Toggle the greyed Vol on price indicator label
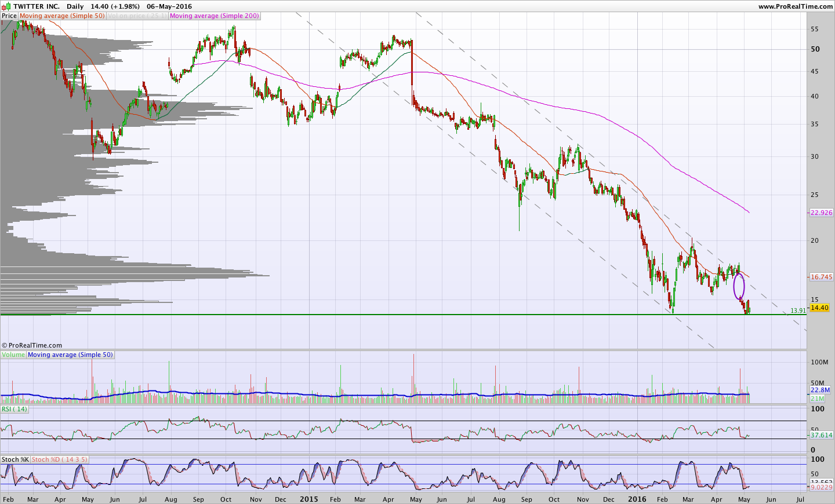Screen dimensions: 835x504 [x=137, y=16]
